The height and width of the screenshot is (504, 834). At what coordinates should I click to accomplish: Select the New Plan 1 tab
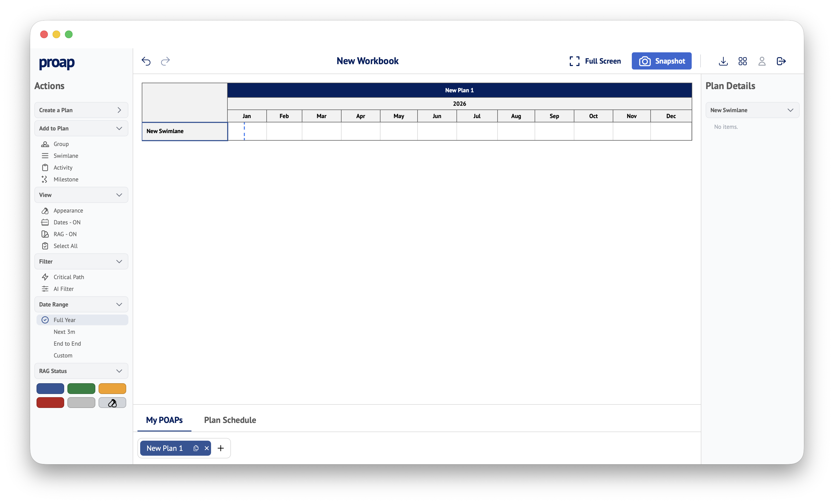(165, 448)
